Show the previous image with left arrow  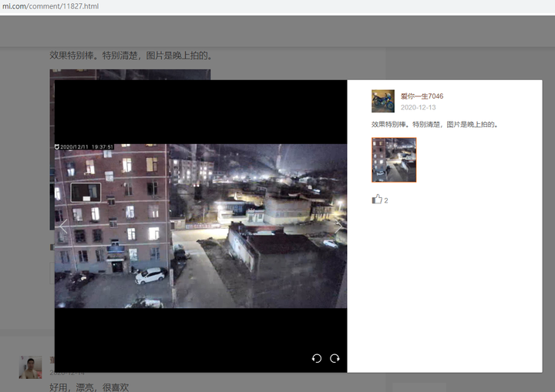click(63, 226)
